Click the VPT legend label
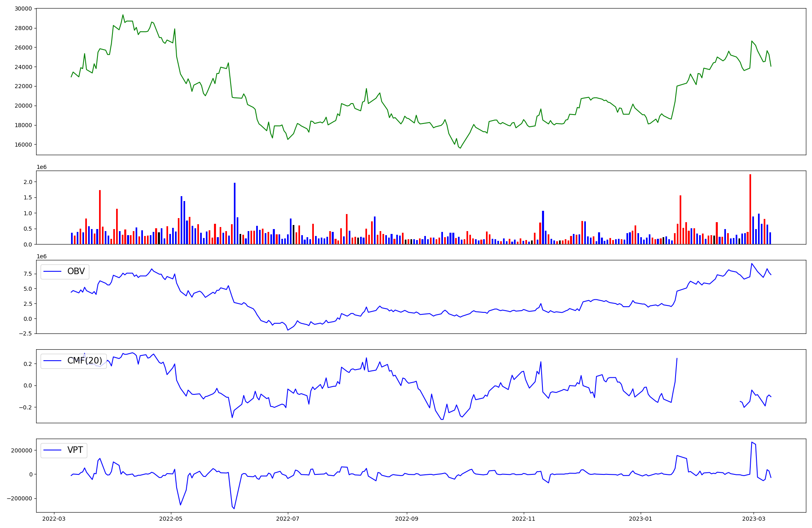The height and width of the screenshot is (528, 812). (x=75, y=450)
